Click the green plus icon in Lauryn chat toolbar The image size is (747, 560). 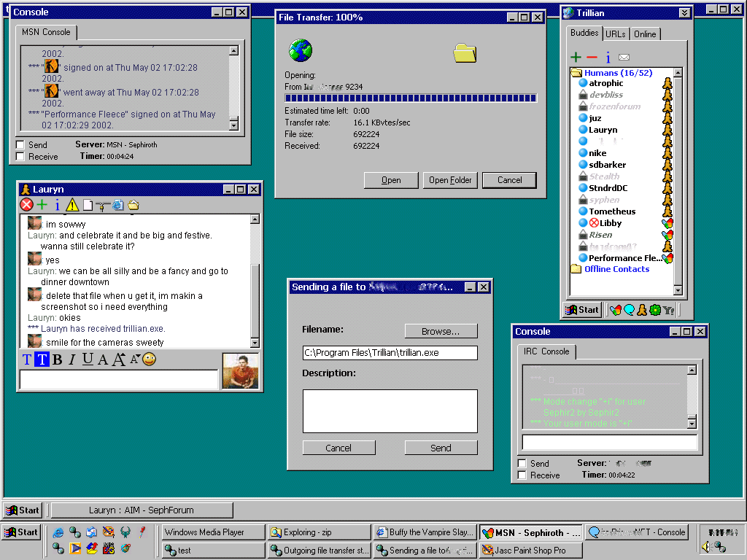(42, 205)
